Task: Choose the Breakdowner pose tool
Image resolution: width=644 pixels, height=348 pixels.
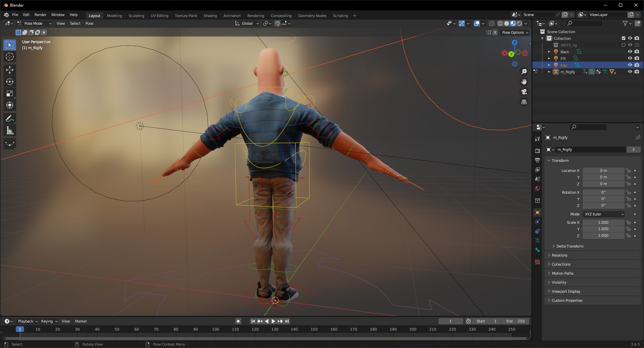Action: [10, 144]
